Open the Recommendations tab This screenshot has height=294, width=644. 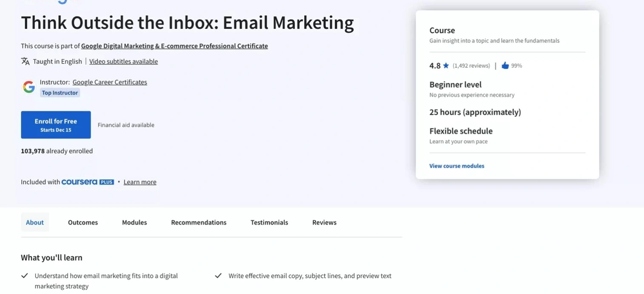point(199,222)
